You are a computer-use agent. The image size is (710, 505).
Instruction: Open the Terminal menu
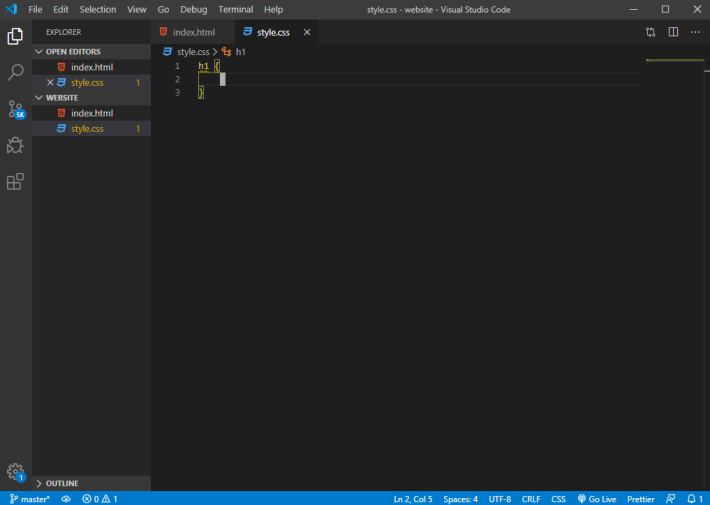tap(235, 10)
